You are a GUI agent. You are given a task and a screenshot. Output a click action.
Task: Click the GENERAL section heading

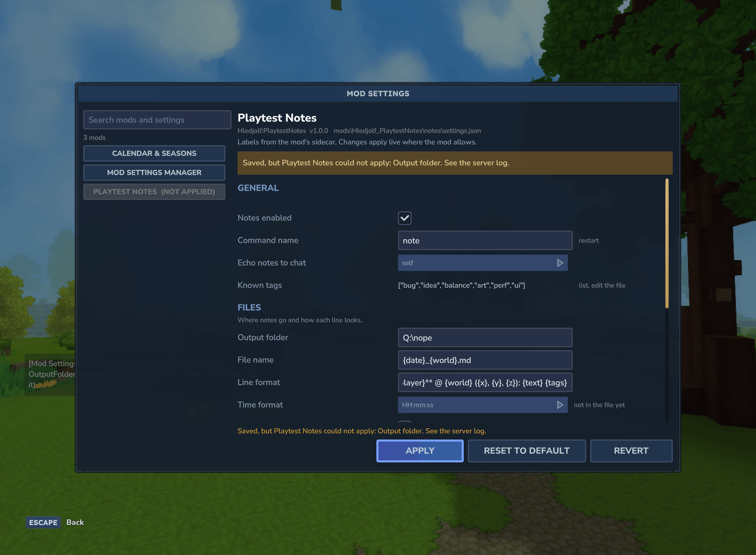click(x=258, y=188)
